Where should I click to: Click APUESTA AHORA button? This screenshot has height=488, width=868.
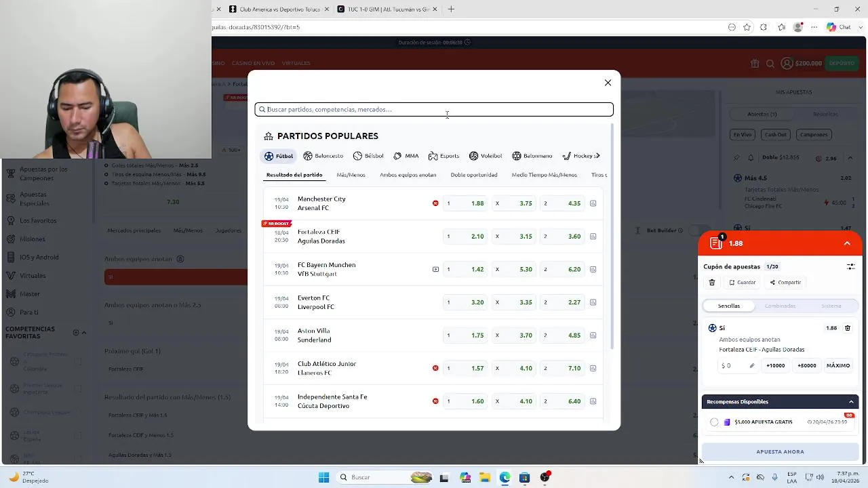point(780,451)
